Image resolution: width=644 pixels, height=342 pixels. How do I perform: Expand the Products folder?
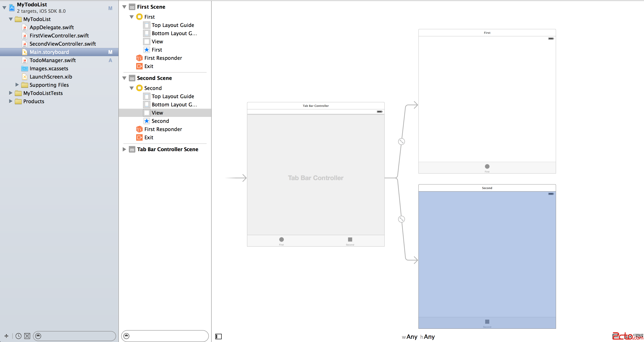tap(11, 101)
